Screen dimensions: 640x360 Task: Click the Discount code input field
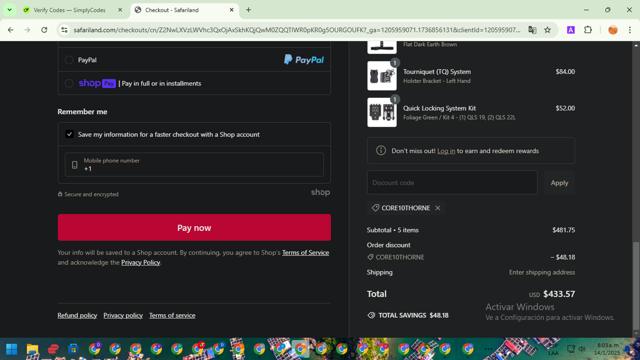tap(452, 183)
